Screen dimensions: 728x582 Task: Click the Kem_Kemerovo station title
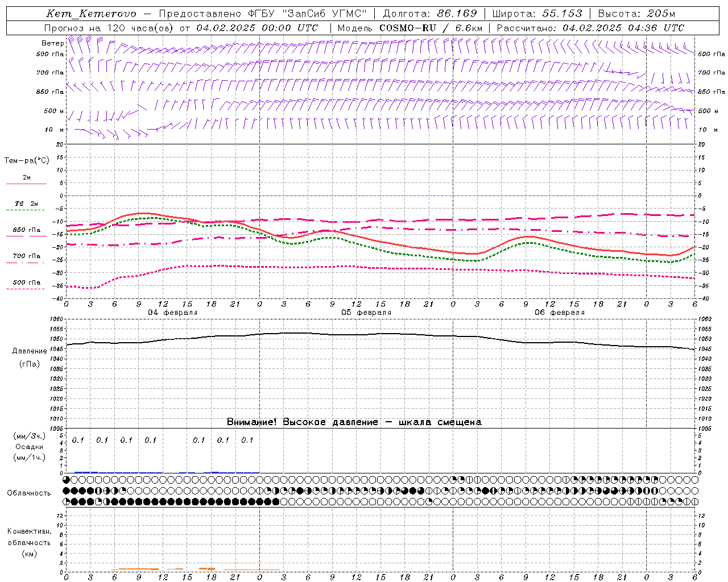pos(91,14)
